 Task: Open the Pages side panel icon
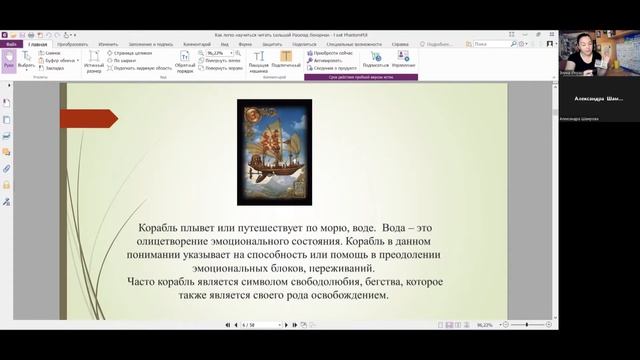[7, 120]
